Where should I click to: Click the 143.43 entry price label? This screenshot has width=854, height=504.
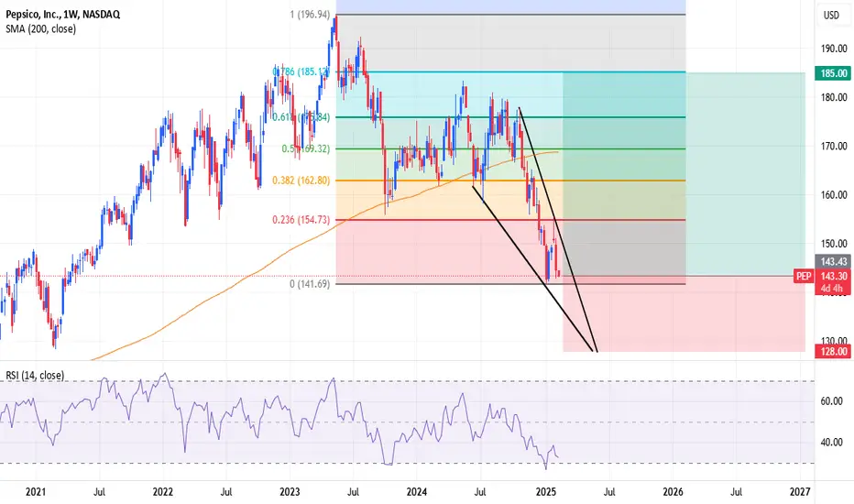click(833, 261)
